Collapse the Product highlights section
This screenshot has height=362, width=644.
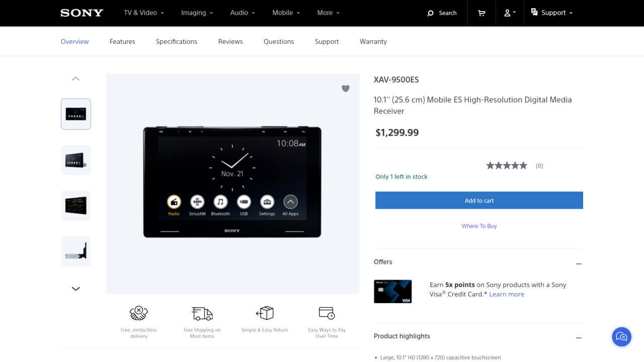(x=579, y=338)
